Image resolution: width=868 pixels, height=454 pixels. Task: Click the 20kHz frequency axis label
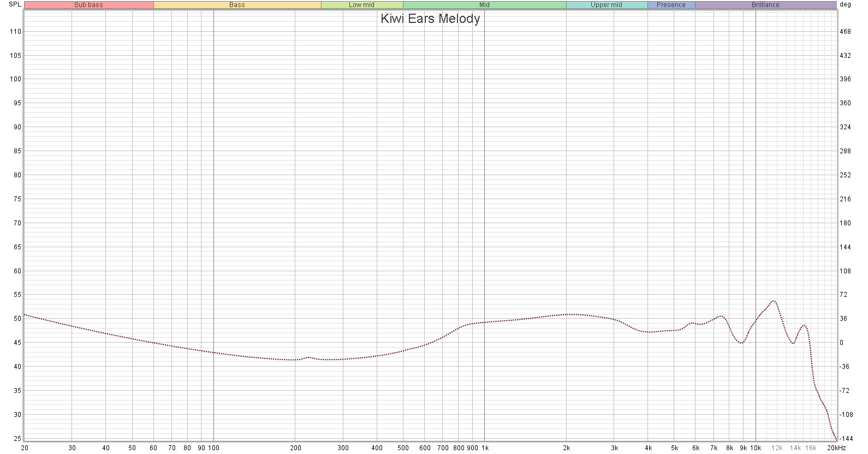coord(836,448)
